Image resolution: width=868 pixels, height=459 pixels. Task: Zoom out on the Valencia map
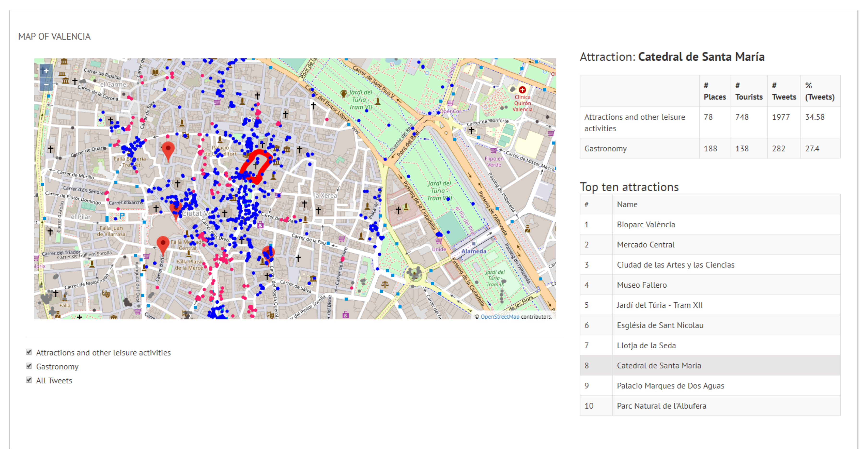[46, 85]
